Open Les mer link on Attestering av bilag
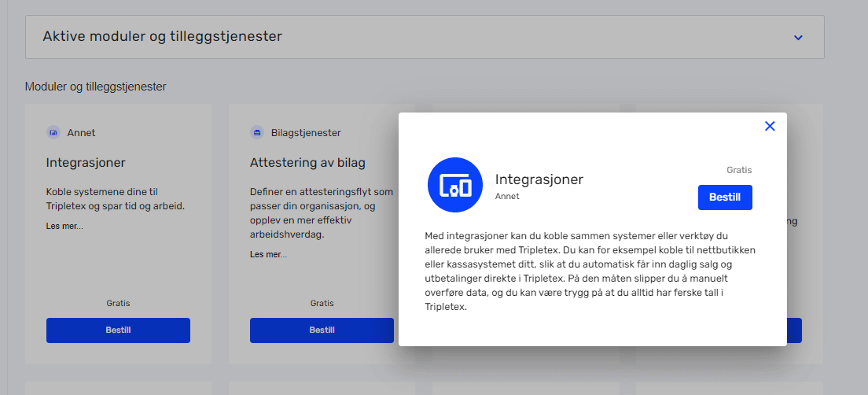Viewport: 868px width, 395px height. [268, 255]
